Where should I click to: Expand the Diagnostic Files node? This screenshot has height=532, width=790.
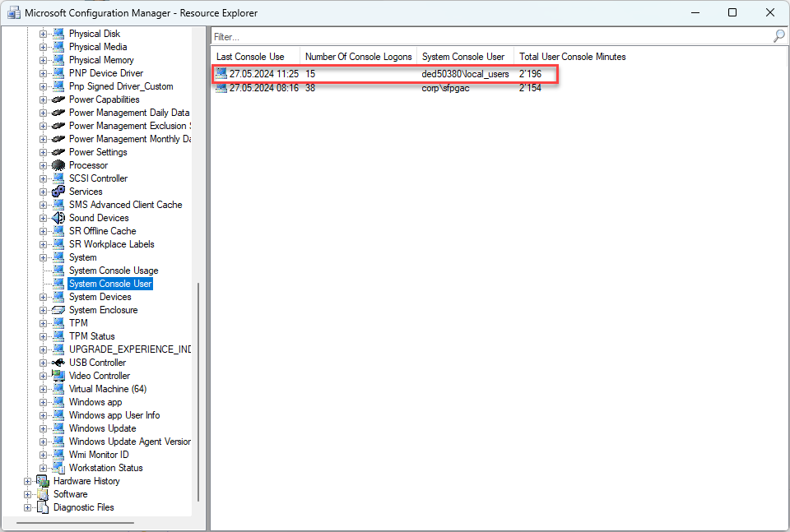click(27, 507)
